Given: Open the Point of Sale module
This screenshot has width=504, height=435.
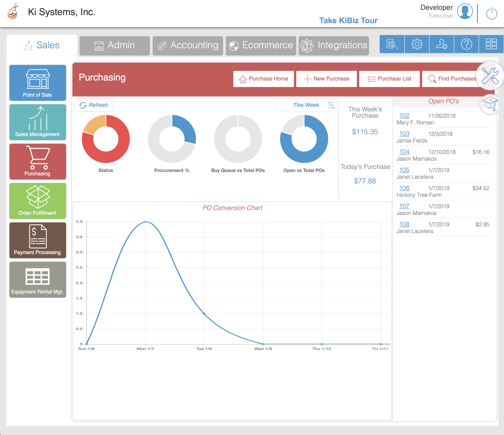Looking at the screenshot, I should [x=38, y=83].
